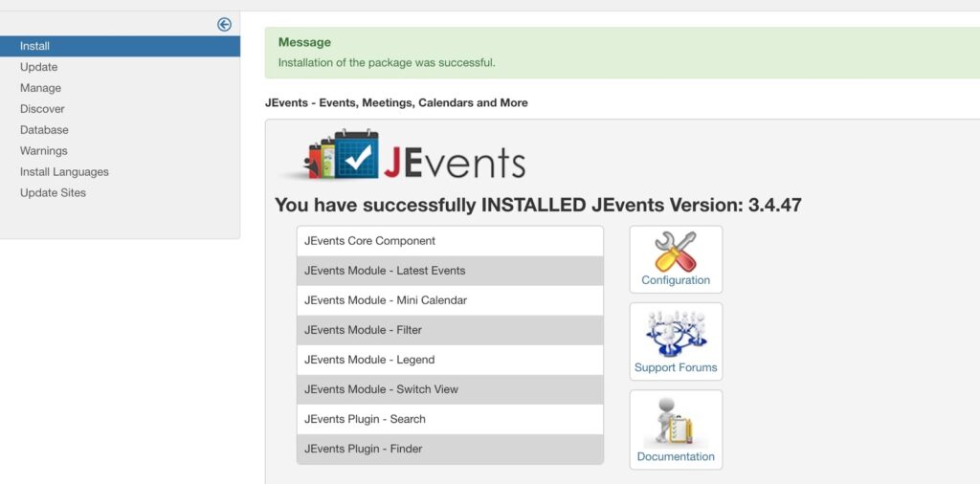Click the Configuration text link

click(x=676, y=280)
